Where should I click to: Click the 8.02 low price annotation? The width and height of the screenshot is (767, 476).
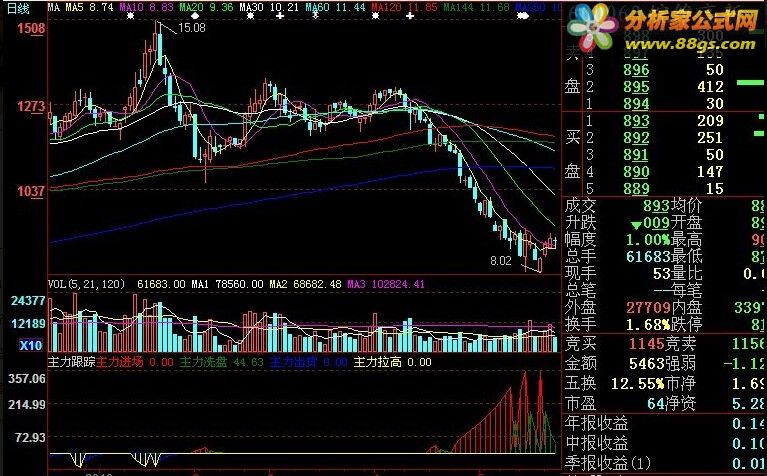click(x=500, y=261)
